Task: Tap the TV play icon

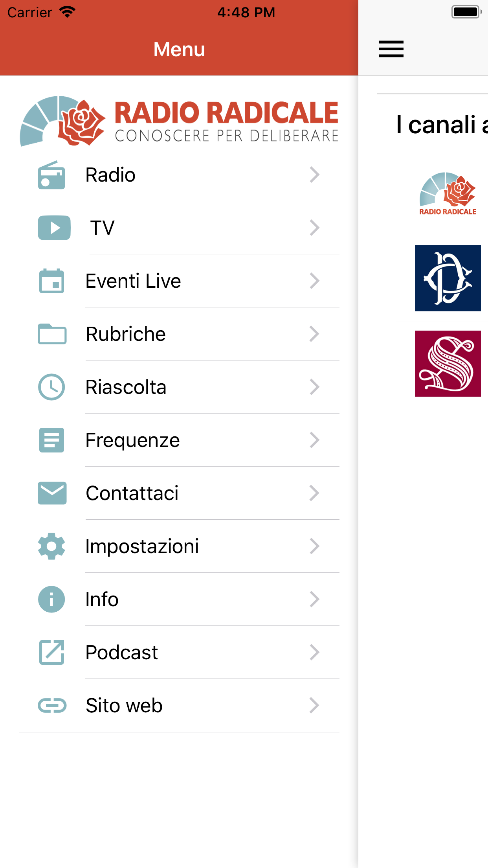Action: tap(54, 228)
